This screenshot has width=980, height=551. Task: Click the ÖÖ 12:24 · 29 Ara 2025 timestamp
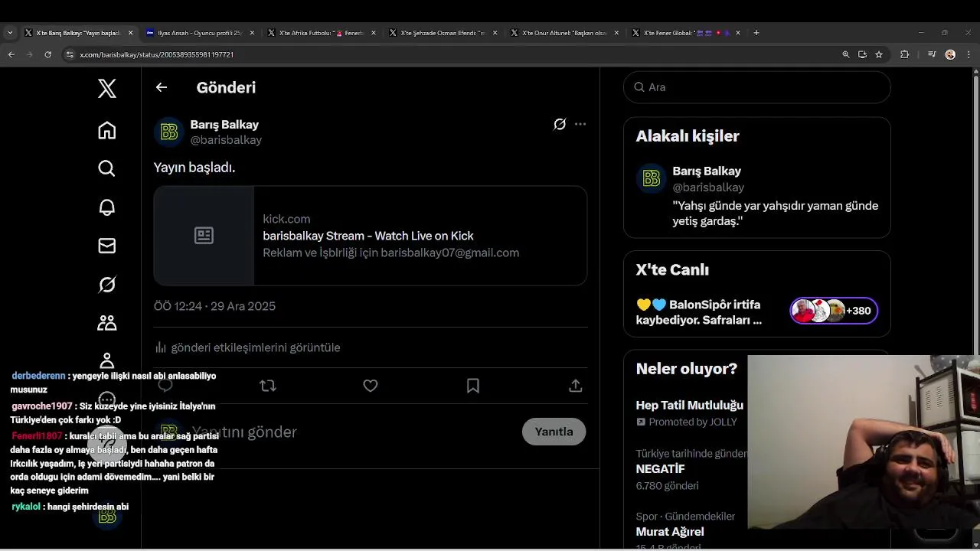coord(214,306)
